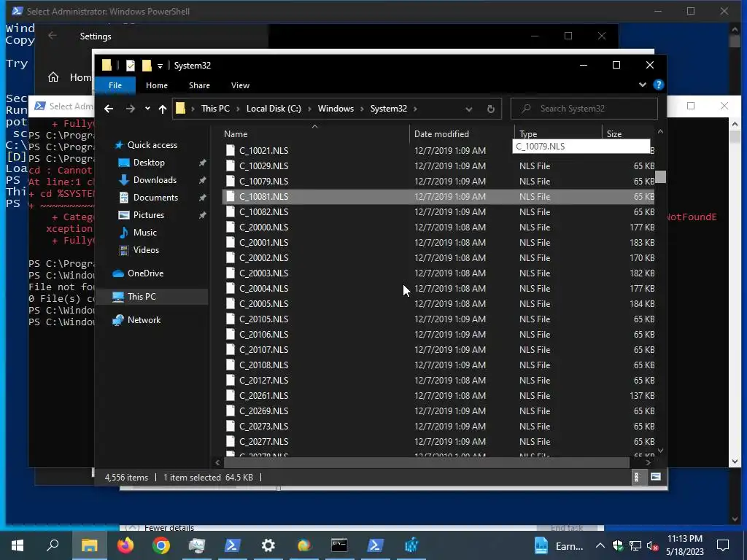747x560 pixels.
Task: Expand the ribbon with the chevron
Action: coord(642,85)
